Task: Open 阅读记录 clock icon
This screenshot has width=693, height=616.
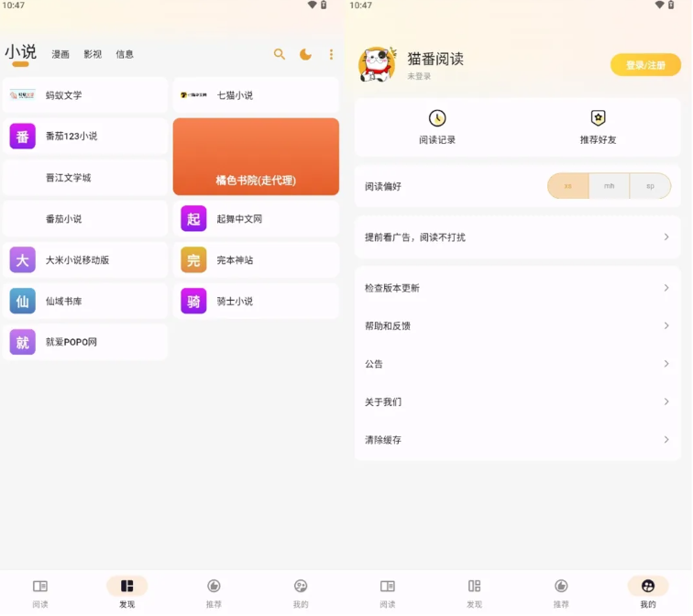Action: click(437, 118)
